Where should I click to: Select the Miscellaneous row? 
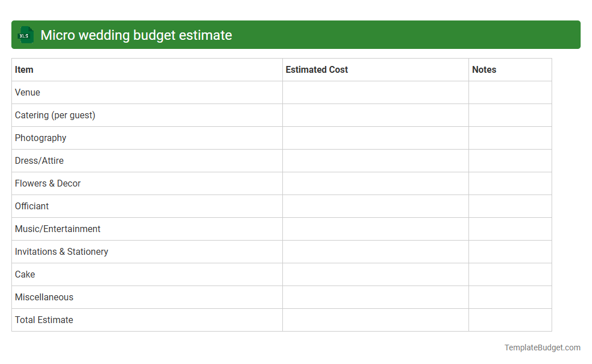click(x=44, y=297)
